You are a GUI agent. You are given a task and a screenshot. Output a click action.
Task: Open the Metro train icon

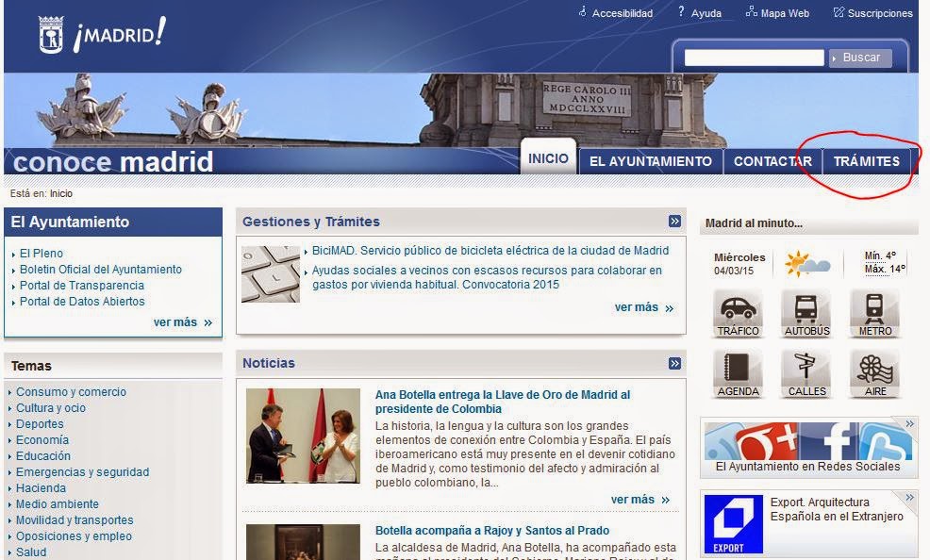point(875,314)
